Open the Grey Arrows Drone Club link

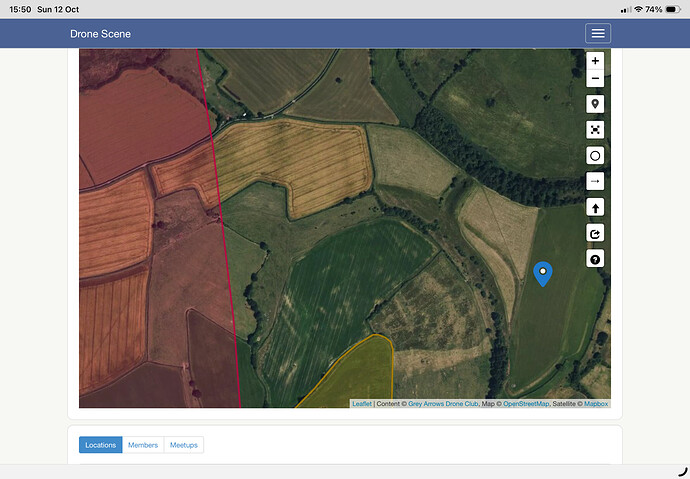point(442,404)
